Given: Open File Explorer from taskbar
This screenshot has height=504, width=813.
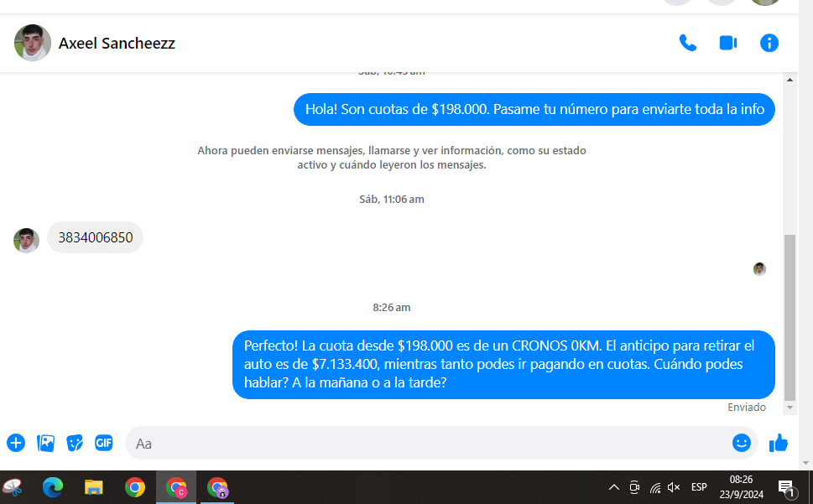Looking at the screenshot, I should pos(93,487).
